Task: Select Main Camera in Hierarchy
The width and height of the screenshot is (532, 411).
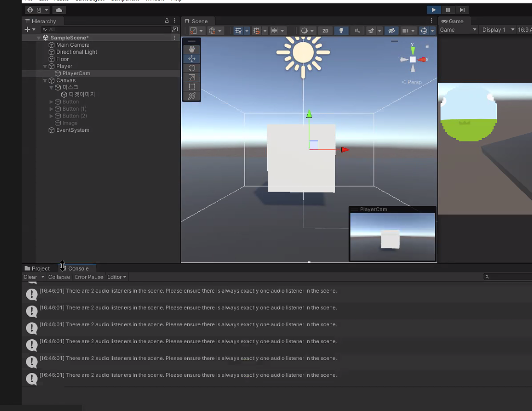Action: 73,45
